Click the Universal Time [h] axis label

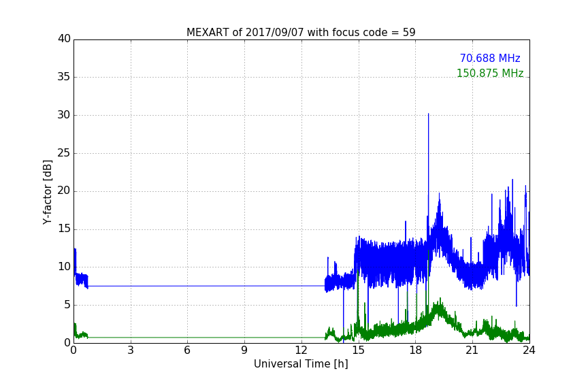tap(301, 364)
